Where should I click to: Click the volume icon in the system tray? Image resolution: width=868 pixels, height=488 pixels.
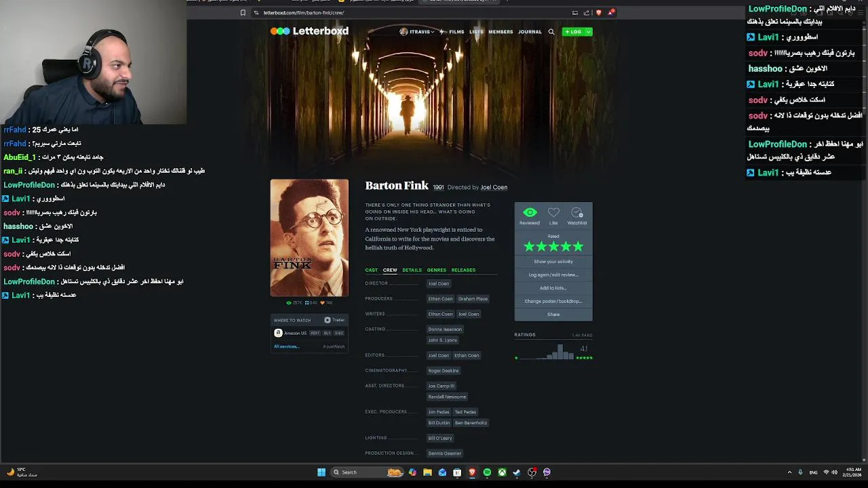pos(833,472)
